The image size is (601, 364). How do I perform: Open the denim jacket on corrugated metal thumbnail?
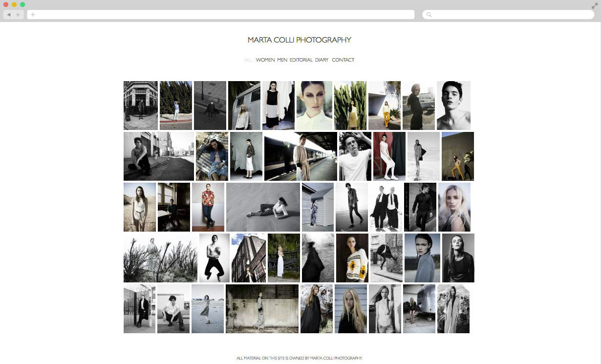point(212,156)
